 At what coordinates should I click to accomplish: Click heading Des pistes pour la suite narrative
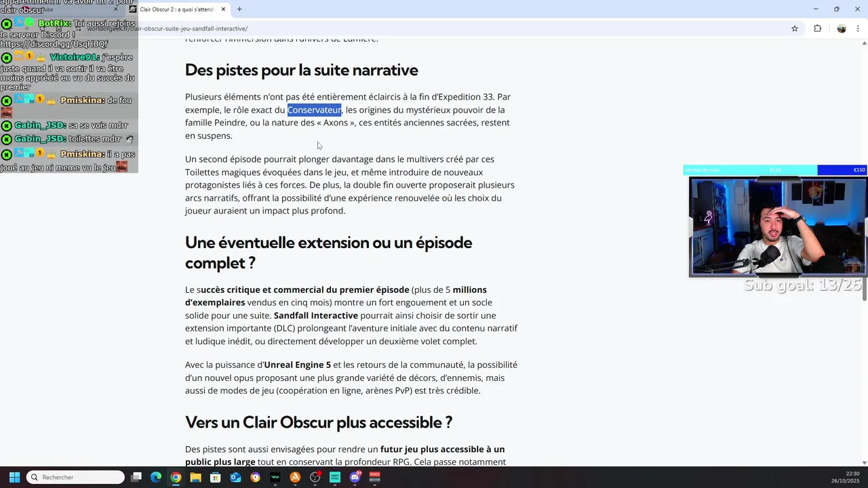tap(301, 70)
